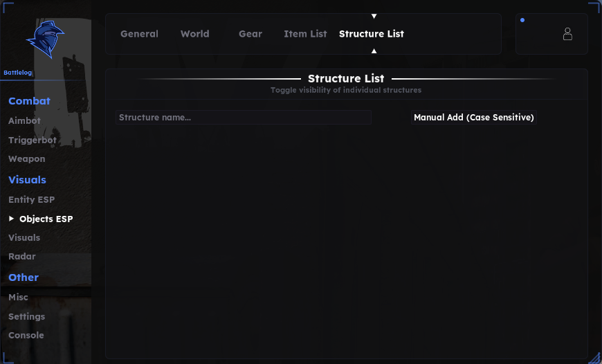Viewport: 602px width, 364px height.
Task: Click the bottom-right resize grip handle
Action: tap(594, 357)
